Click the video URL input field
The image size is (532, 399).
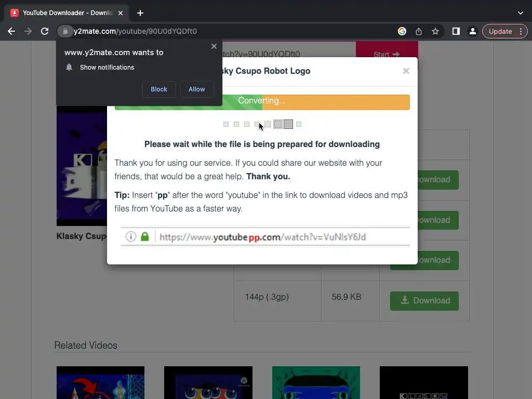click(289, 49)
